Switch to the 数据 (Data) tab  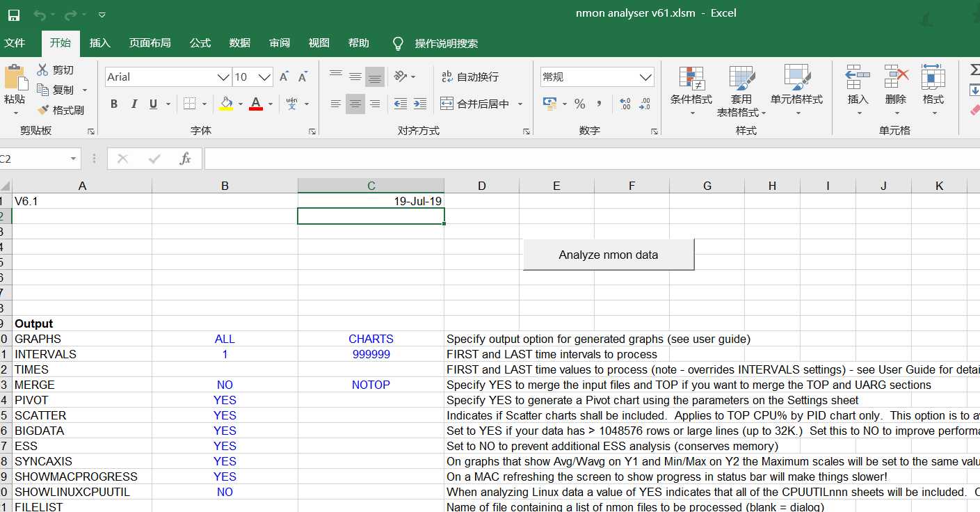click(240, 43)
